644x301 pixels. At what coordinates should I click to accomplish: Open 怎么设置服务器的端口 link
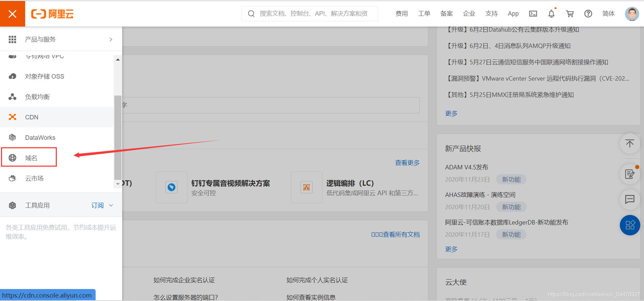[x=185, y=297]
